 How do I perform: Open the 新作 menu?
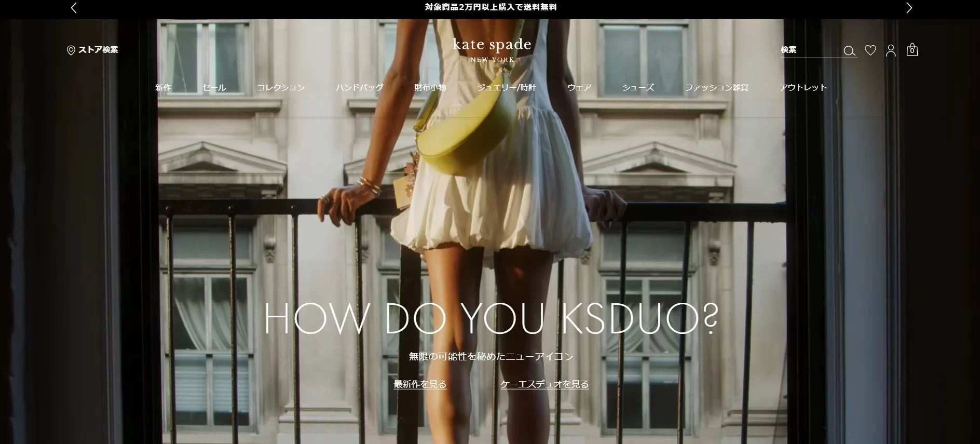coord(163,87)
